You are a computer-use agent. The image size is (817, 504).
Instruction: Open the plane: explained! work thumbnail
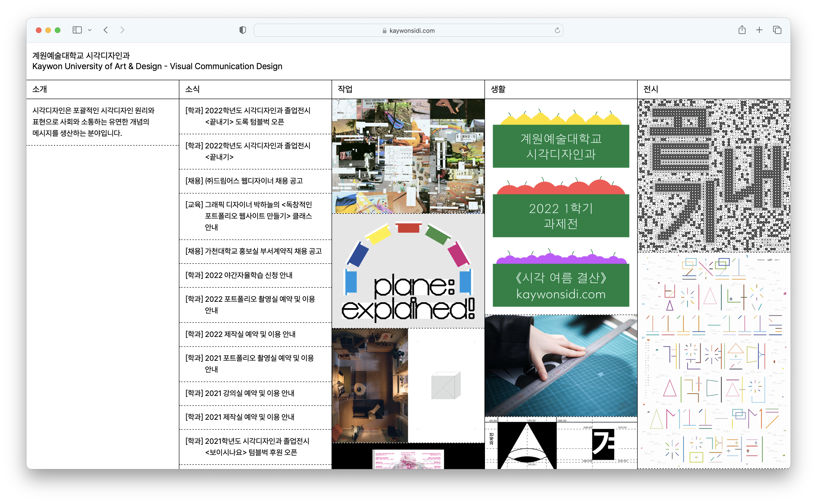coord(408,271)
